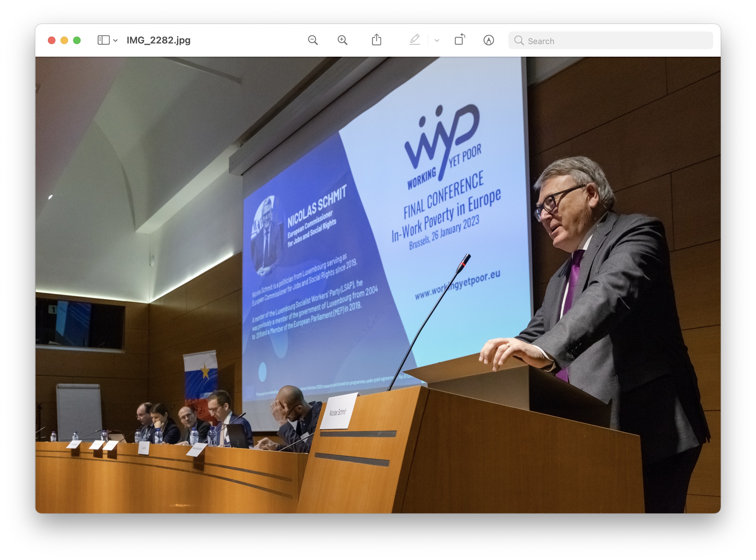Open the highlight color dropdown arrow
The image size is (756, 560).
(437, 41)
